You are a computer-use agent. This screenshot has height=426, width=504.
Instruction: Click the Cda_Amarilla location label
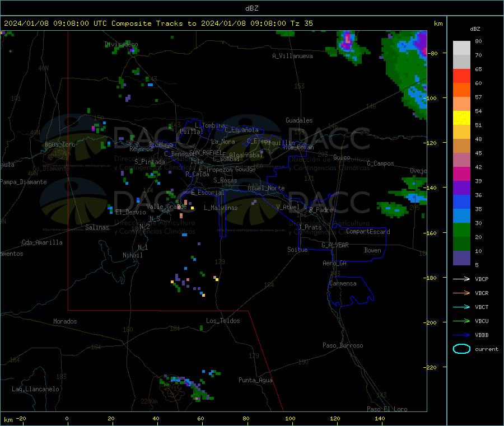(42, 242)
